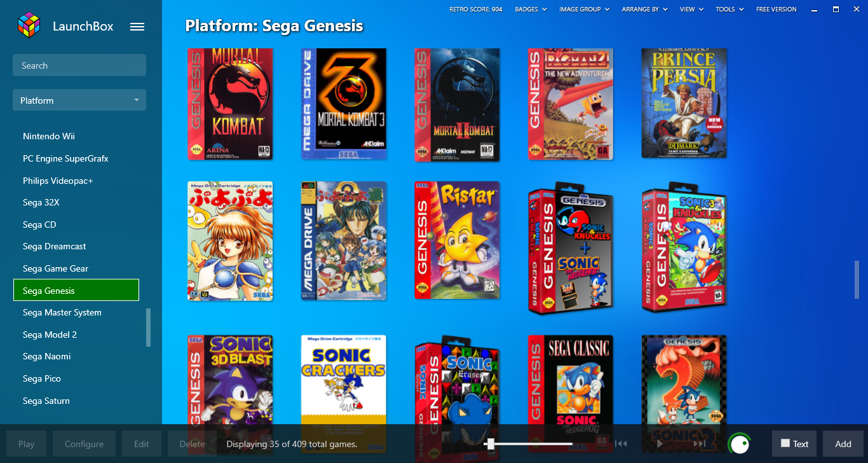Skip to next track in music player
868x463 pixels.
click(700, 443)
